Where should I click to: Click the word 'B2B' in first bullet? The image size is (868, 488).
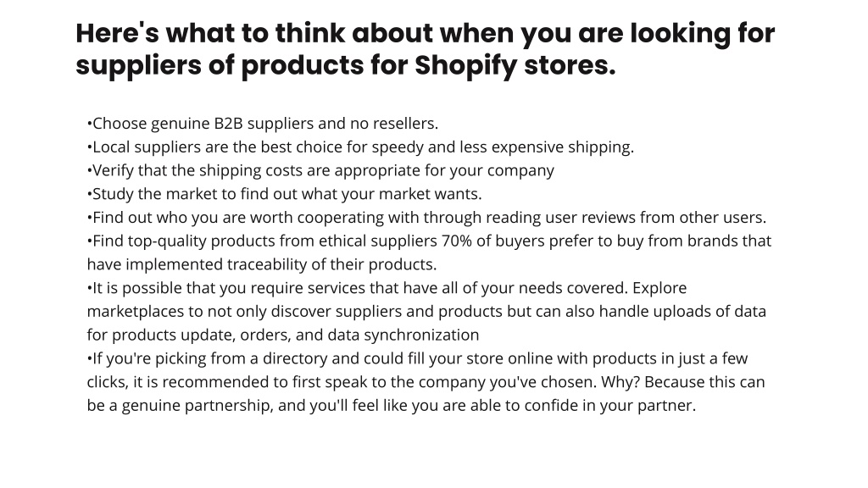click(229, 124)
